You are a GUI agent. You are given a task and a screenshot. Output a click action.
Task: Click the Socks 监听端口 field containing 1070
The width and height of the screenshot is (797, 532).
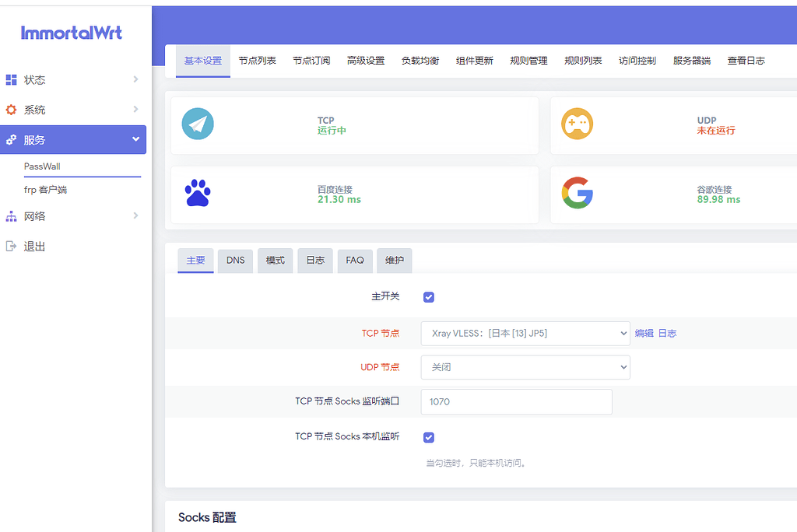tap(517, 402)
